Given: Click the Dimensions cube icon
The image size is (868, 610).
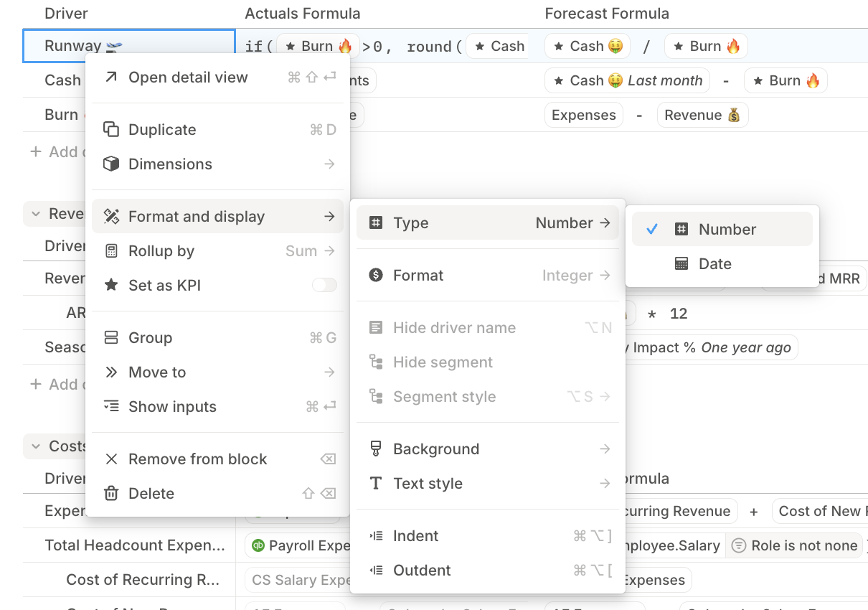Looking at the screenshot, I should 111,164.
